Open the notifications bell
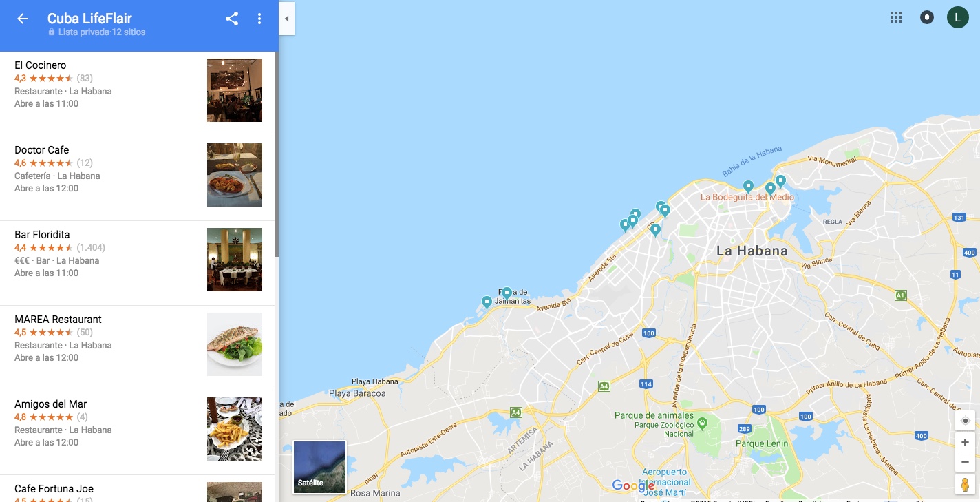The width and height of the screenshot is (980, 502). point(927,17)
